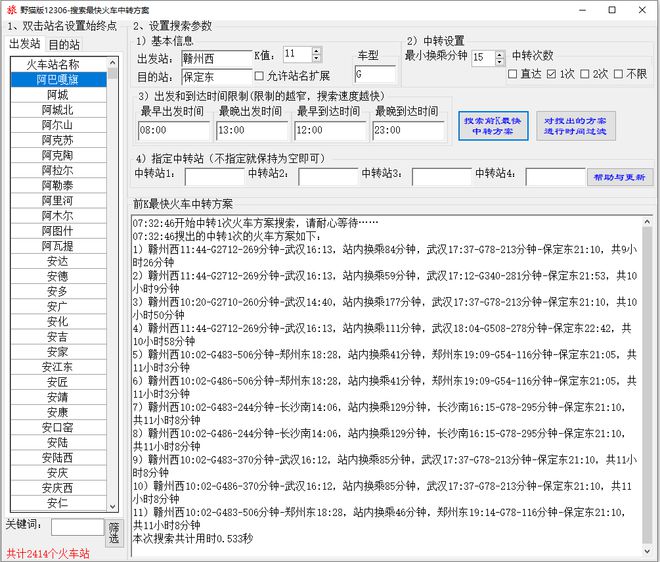Edit 最早到达时间 field showing 12:00
Screen dimensions: 660x562
330,131
